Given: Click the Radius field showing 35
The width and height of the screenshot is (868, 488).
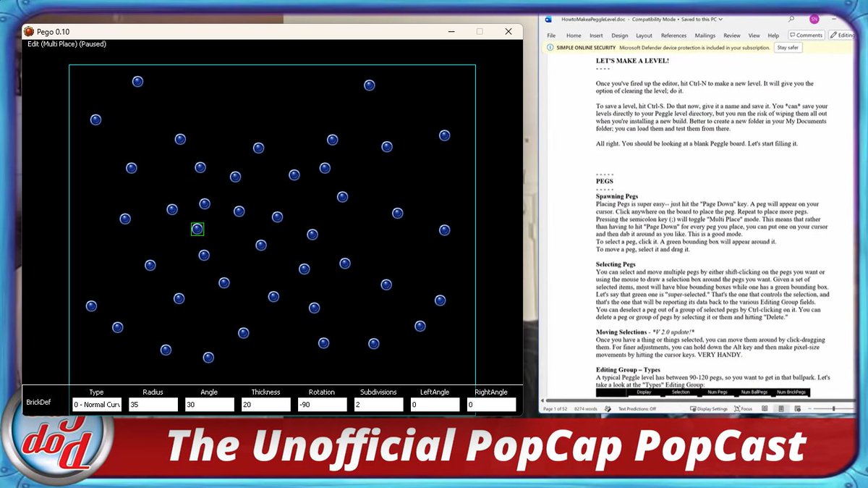Looking at the screenshot, I should coord(153,405).
